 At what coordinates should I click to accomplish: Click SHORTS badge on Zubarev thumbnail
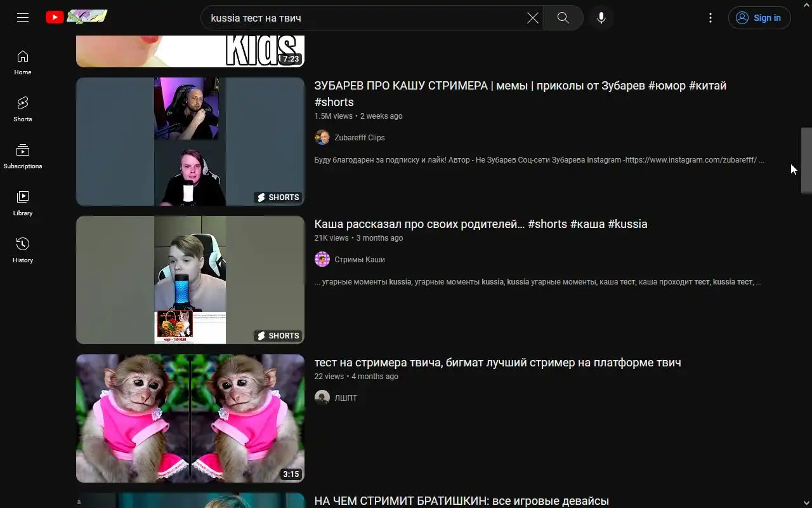[x=277, y=197]
